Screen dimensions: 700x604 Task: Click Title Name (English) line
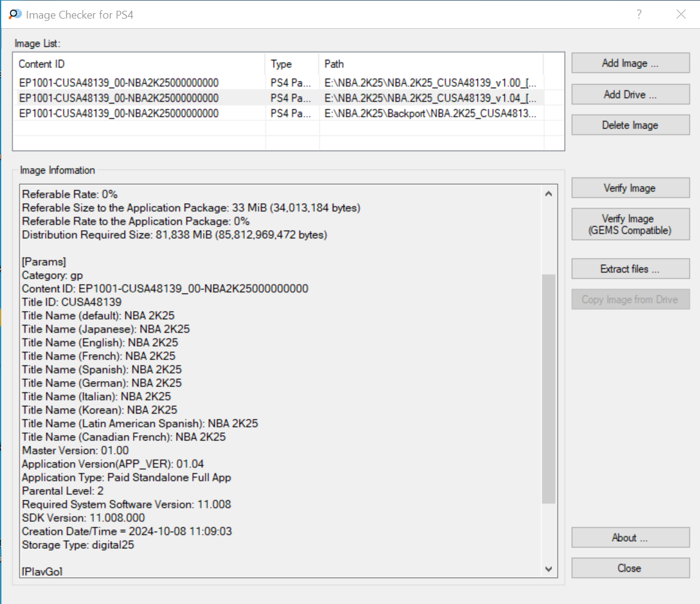[101, 342]
